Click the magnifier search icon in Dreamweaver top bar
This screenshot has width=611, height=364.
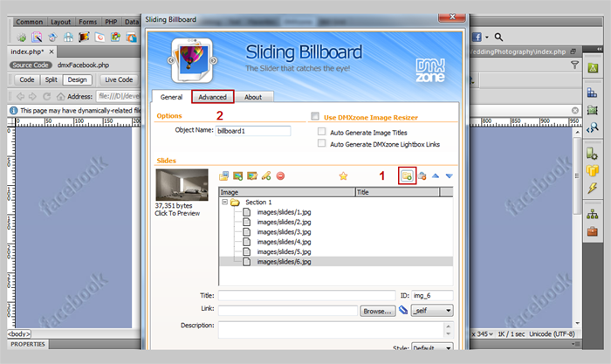click(498, 37)
